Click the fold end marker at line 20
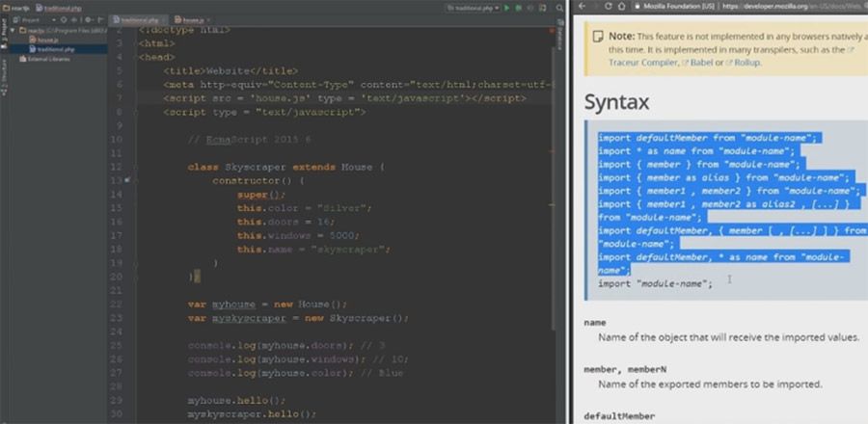Screen dimensions: 868x424 pos(134,276)
